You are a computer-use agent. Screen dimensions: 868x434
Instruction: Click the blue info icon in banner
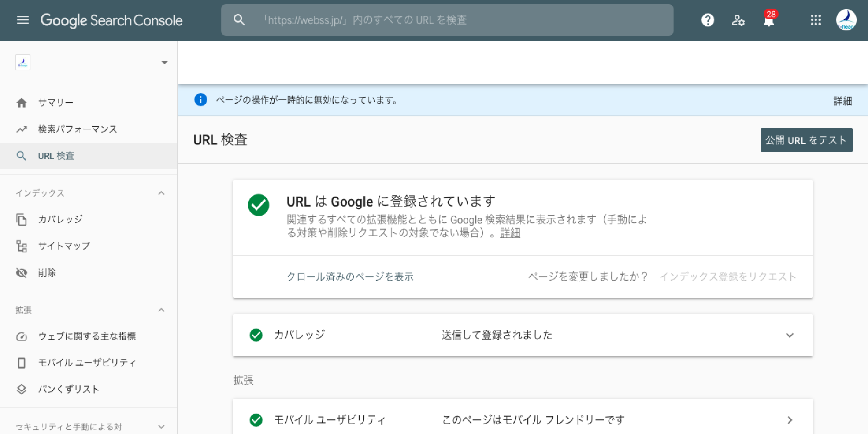201,100
